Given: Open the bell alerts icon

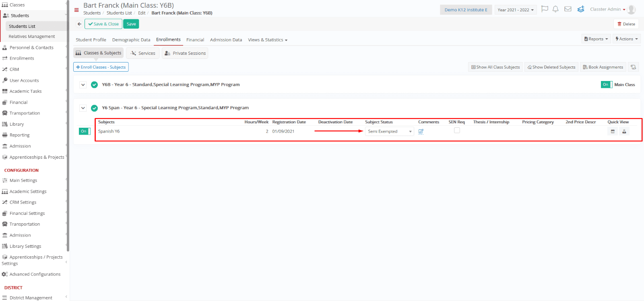Looking at the screenshot, I should (555, 9).
